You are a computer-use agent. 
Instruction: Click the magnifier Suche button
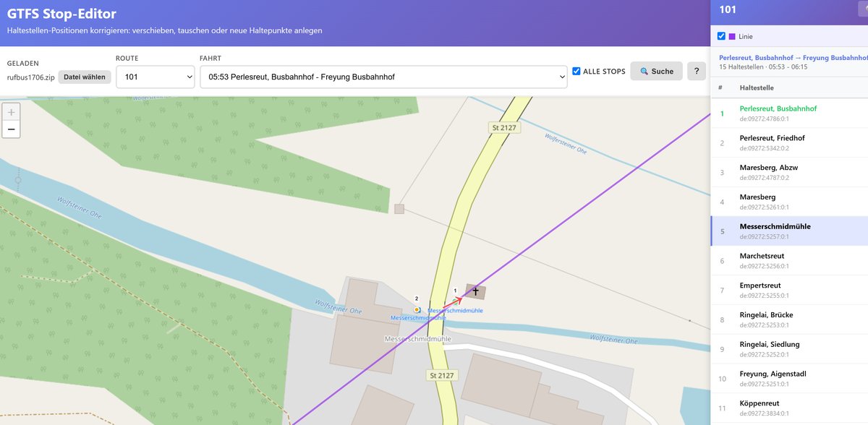point(656,71)
